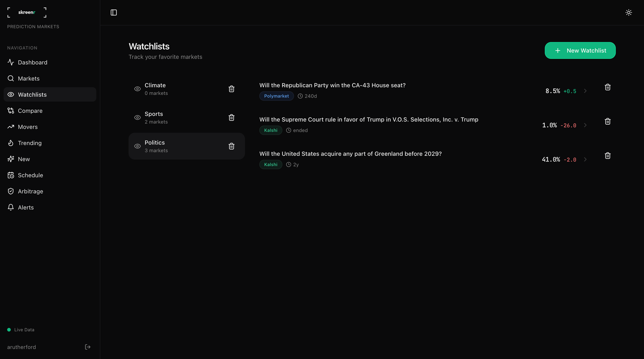Click the Kalshi badge on Greenland market
Viewport: 644px width, 359px height.
[x=271, y=165]
